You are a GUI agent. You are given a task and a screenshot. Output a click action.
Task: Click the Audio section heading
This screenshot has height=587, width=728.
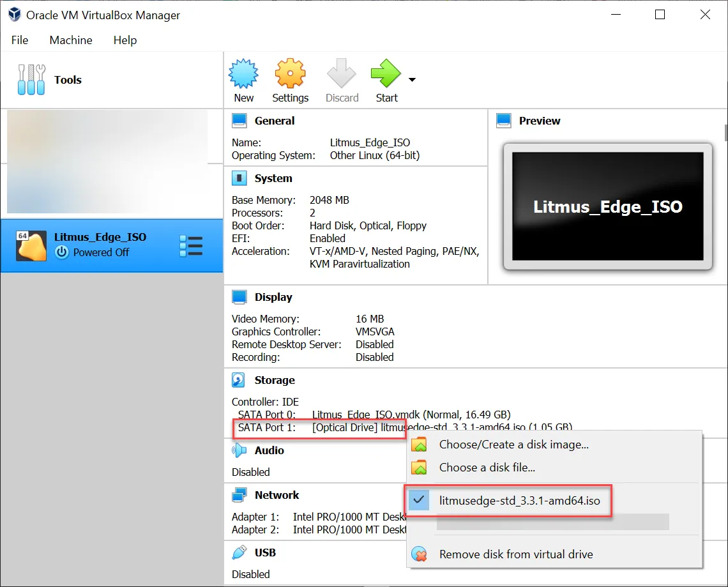coord(269,450)
